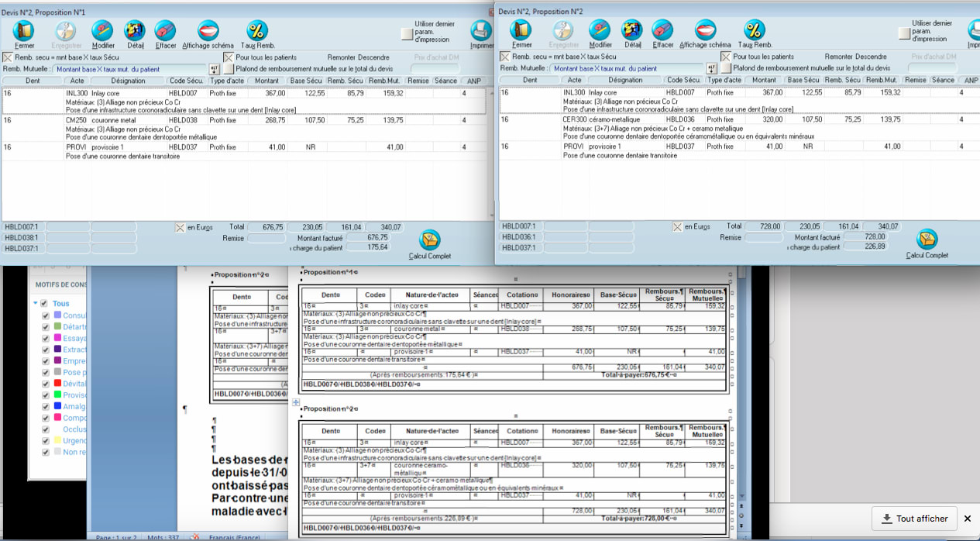Click Effacer eraser icon in Proposition N°1
This screenshot has width=980, height=541.
click(x=166, y=31)
